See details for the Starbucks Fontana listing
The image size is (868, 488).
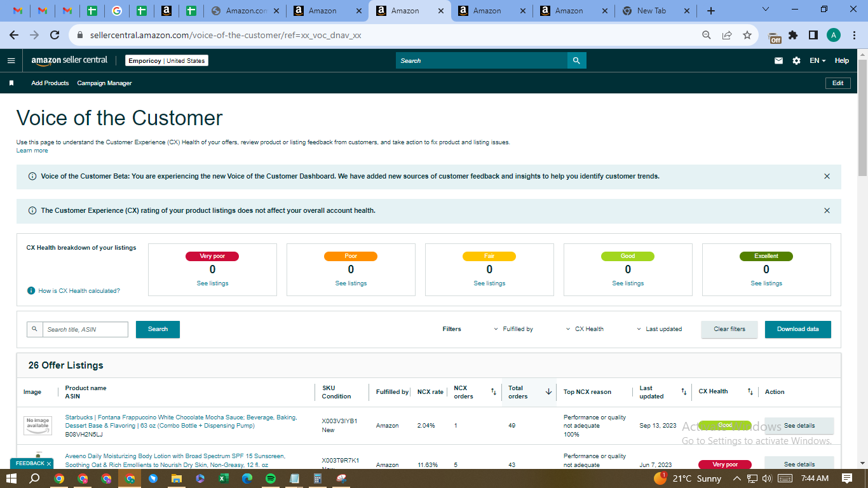click(799, 426)
